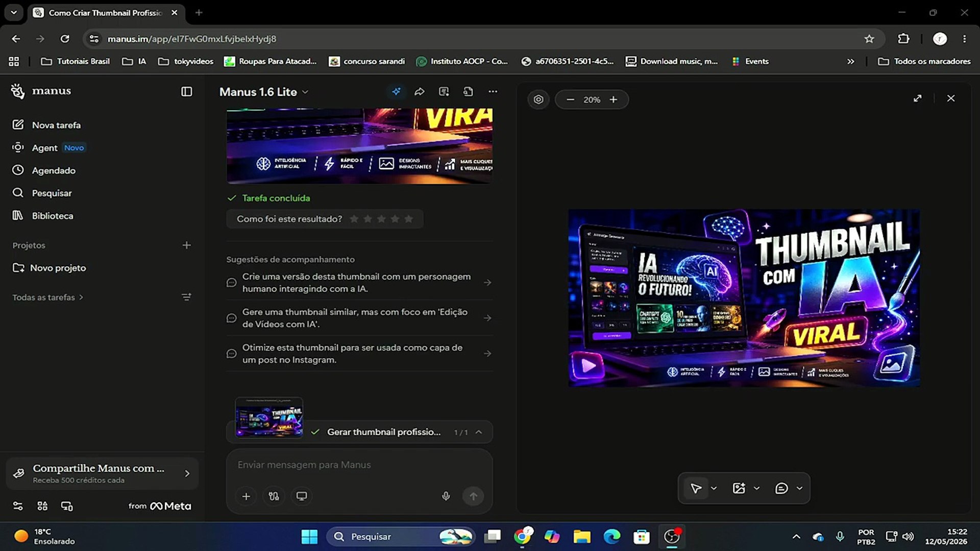Image resolution: width=980 pixels, height=551 pixels.
Task: Select the comment tool
Action: click(781, 488)
